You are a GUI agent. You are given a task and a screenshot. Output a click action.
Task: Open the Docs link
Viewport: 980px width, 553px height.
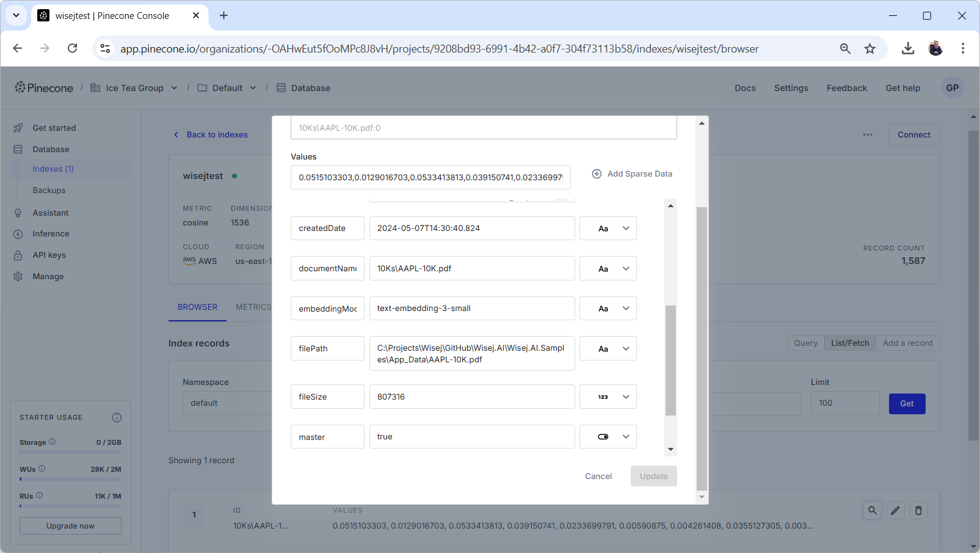click(x=745, y=88)
